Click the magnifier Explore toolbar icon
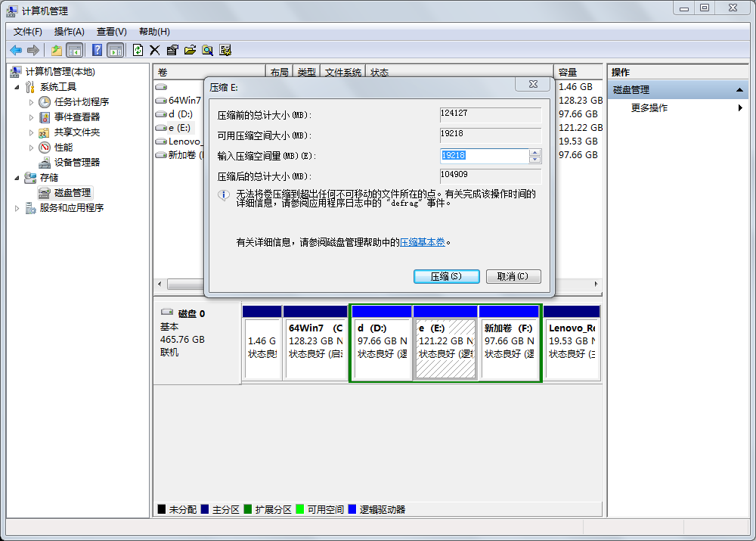The width and height of the screenshot is (756, 541). pyautogui.click(x=208, y=50)
